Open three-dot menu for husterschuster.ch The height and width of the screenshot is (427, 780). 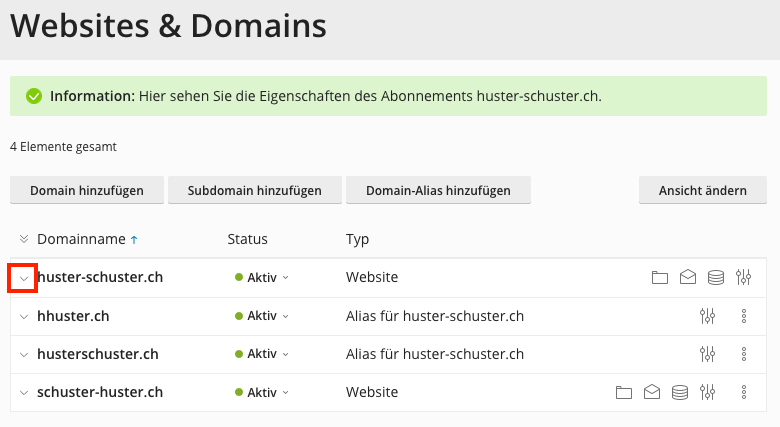(743, 354)
